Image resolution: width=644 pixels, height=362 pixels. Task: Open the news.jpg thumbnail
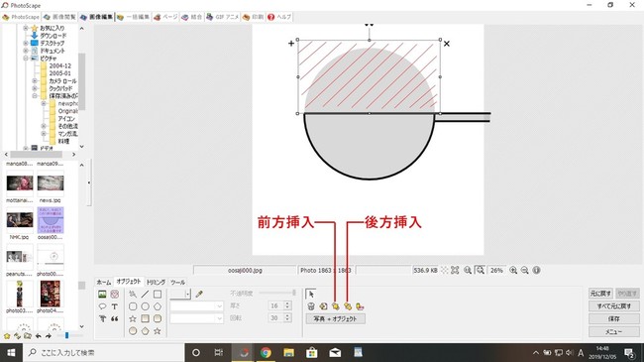coord(51,183)
